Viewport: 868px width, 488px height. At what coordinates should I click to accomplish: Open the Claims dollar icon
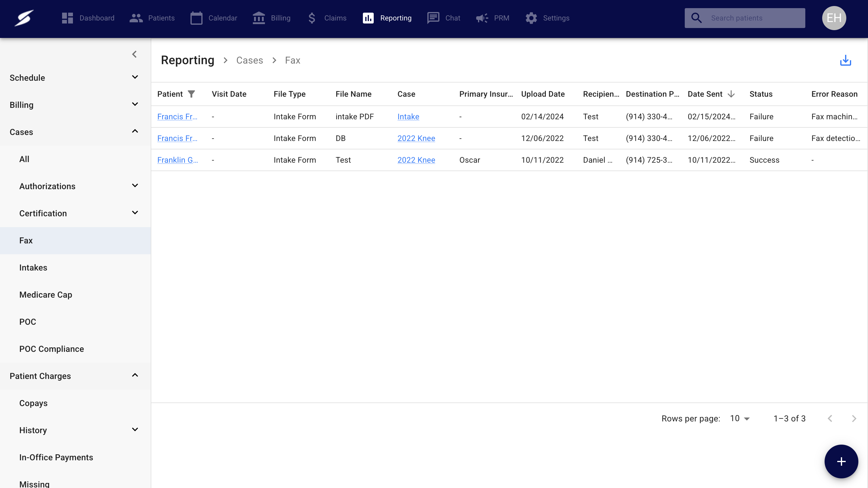312,18
